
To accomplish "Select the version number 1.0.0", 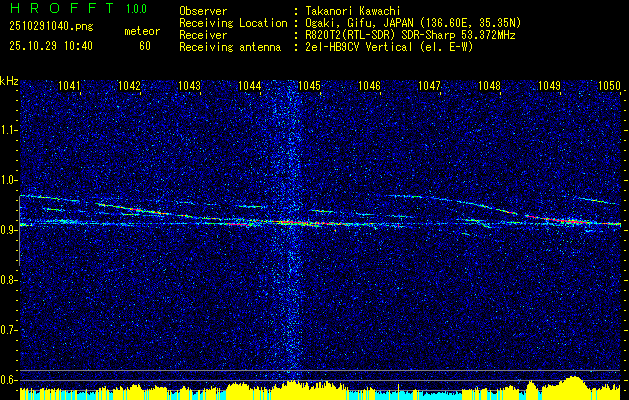I will pos(136,9).
